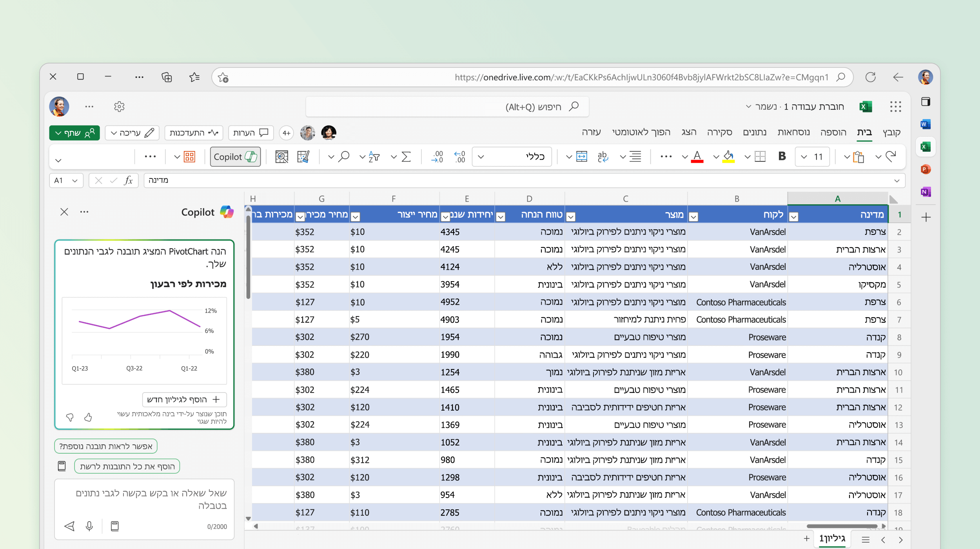
Task: Switch to the הוספה ribbon tab
Action: (833, 132)
